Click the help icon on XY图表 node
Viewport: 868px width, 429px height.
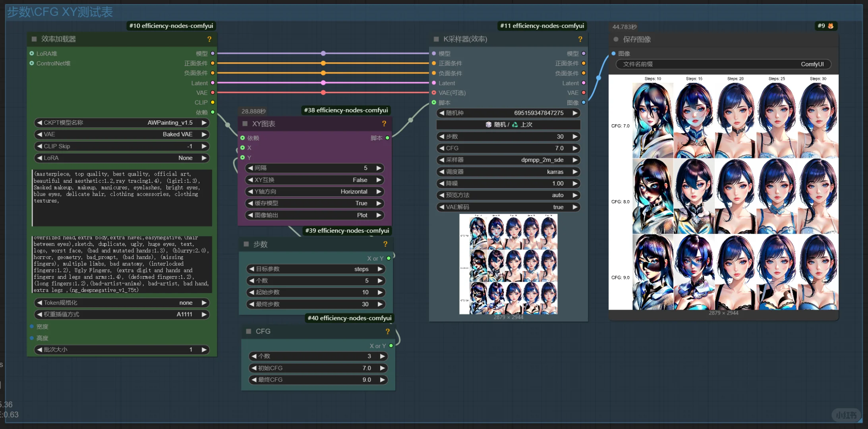[x=384, y=124]
